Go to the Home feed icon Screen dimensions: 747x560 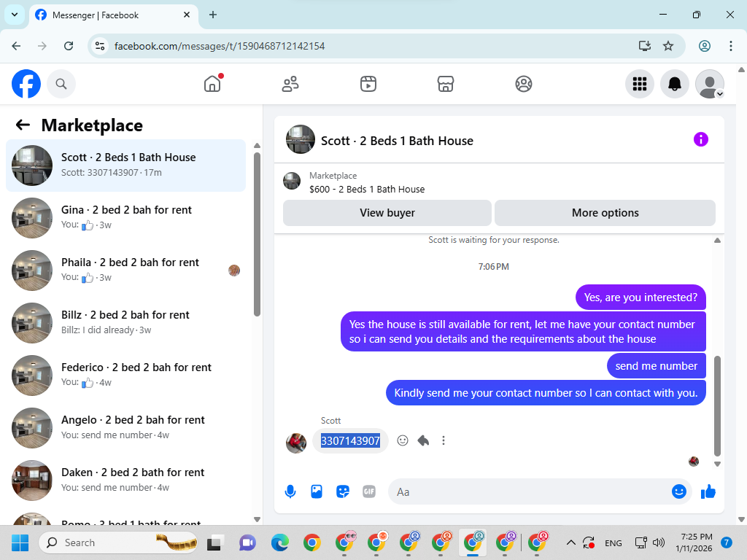pyautogui.click(x=212, y=84)
